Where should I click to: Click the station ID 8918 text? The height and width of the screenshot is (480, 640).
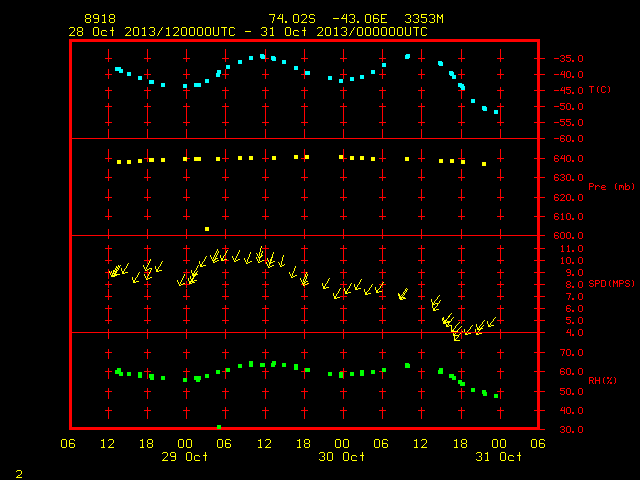(100, 19)
